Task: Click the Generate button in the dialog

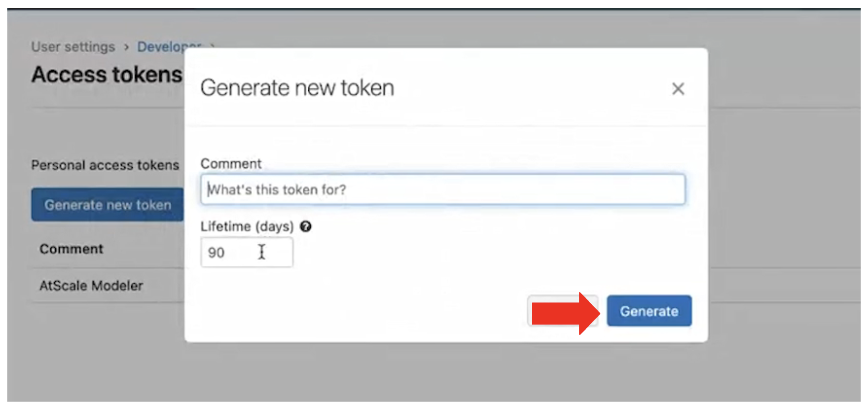Action: 649,311
